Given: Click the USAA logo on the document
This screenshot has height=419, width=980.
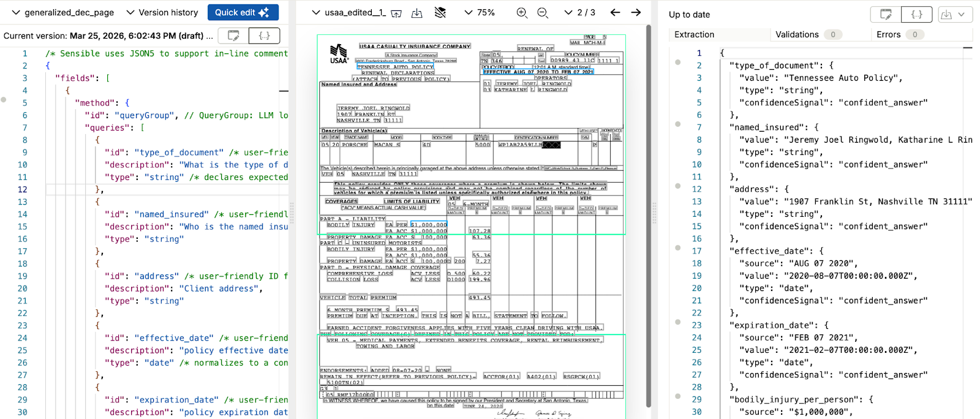Looking at the screenshot, I should pos(339,54).
